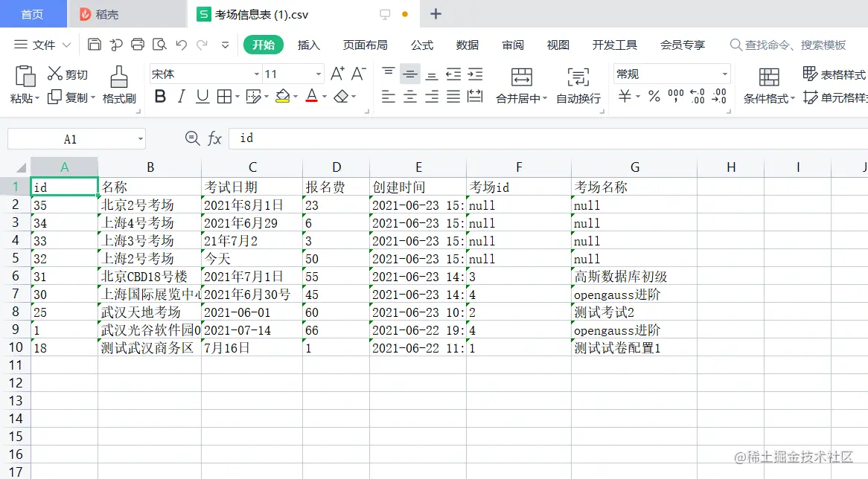Viewport: 868px width, 479px height.
Task: Click the Print icon in quick toolbar
Action: point(138,44)
